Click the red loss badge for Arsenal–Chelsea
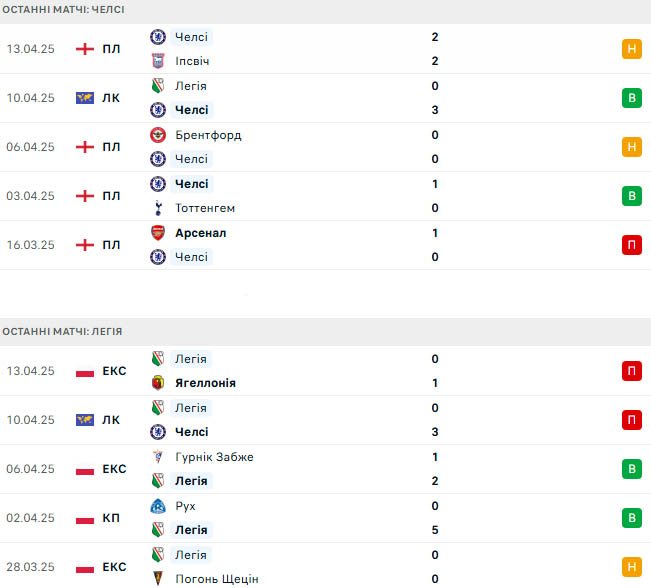Screen dimensions: 651x588 (x=631, y=245)
